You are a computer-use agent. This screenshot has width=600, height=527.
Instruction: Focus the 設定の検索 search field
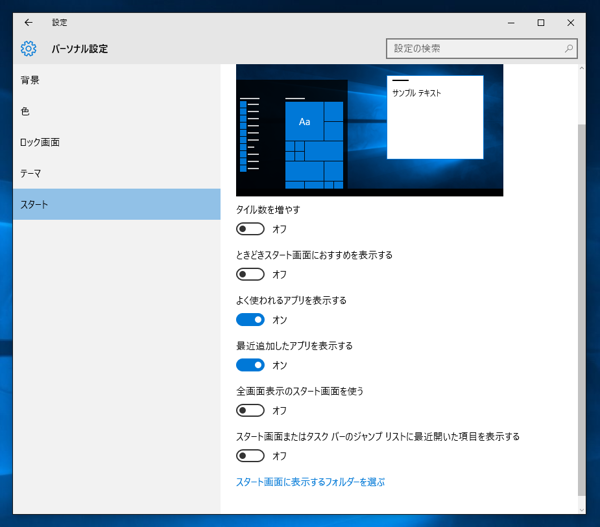[482, 49]
